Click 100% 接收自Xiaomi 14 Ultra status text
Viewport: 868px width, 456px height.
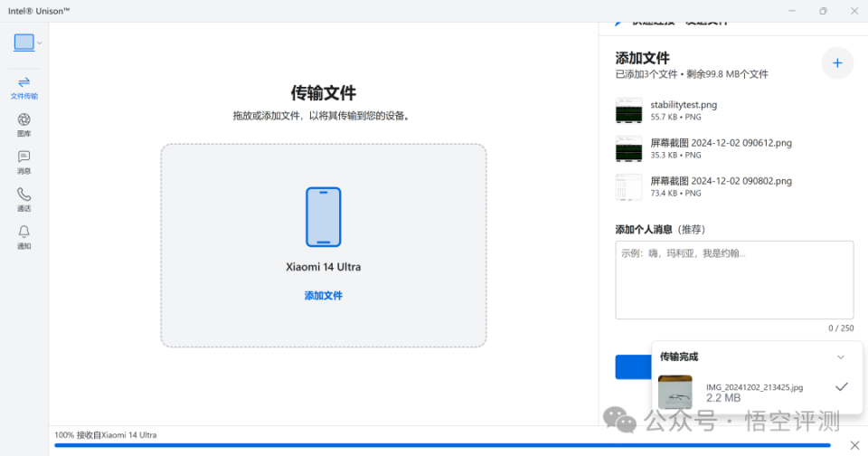(105, 435)
